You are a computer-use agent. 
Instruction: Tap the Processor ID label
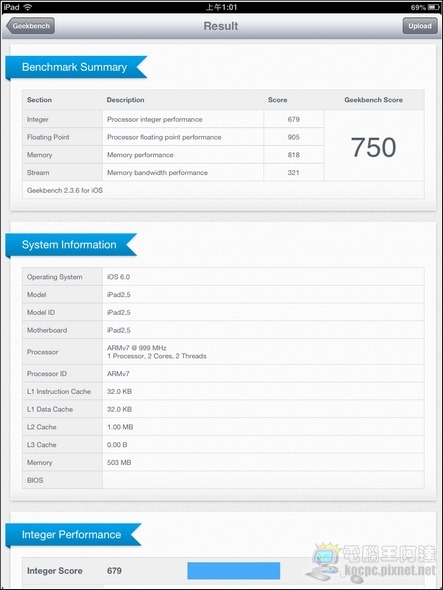(x=47, y=374)
